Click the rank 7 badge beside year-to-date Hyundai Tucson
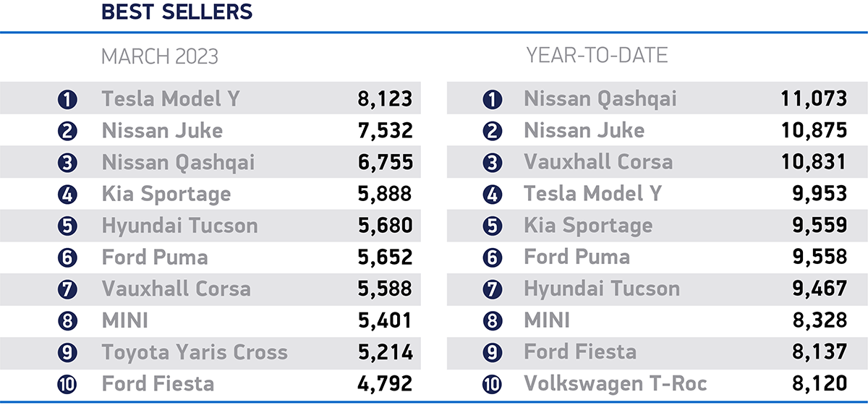 pos(492,289)
